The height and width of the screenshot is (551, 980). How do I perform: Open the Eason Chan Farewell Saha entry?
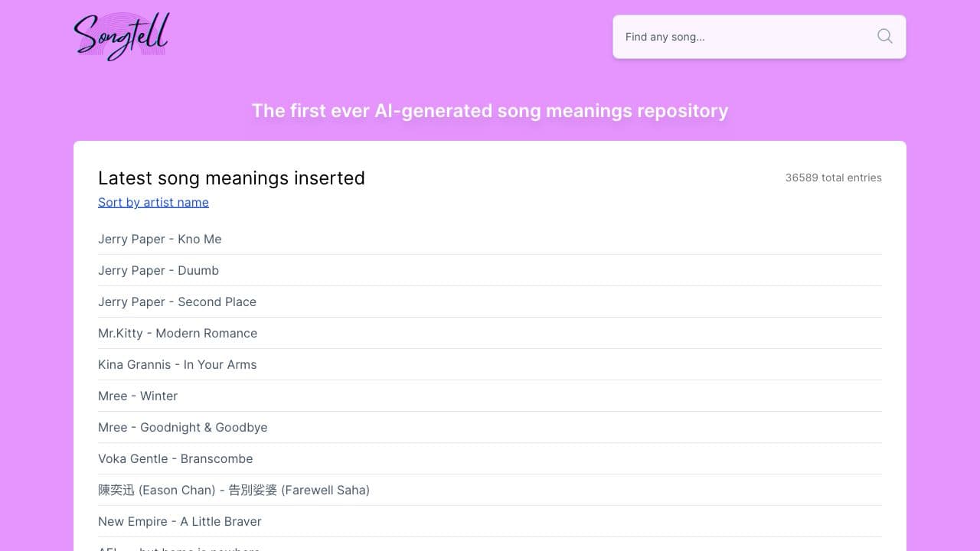pos(234,490)
